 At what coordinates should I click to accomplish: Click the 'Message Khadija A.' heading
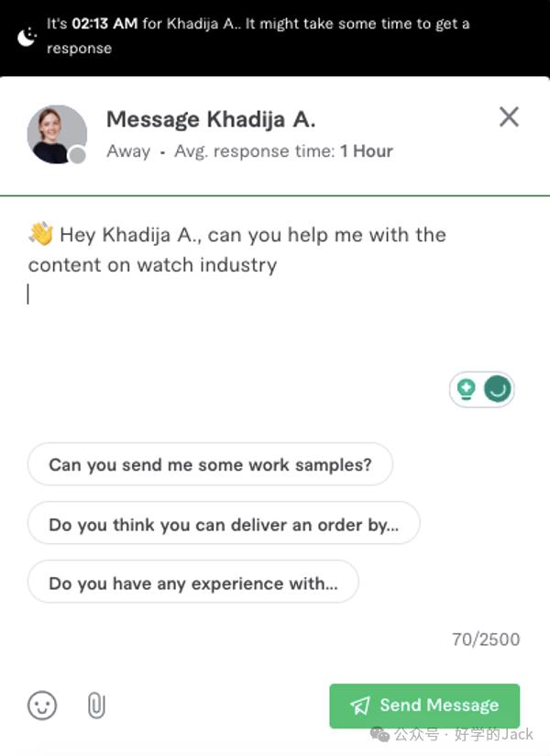(x=211, y=119)
